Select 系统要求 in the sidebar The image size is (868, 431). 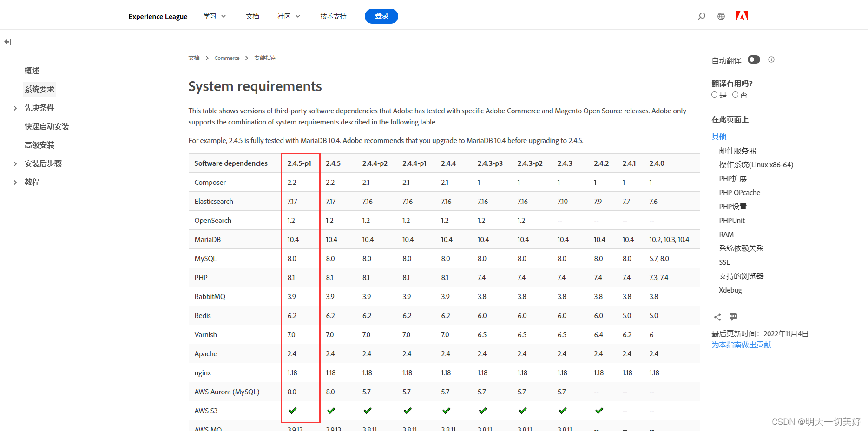[x=39, y=89]
